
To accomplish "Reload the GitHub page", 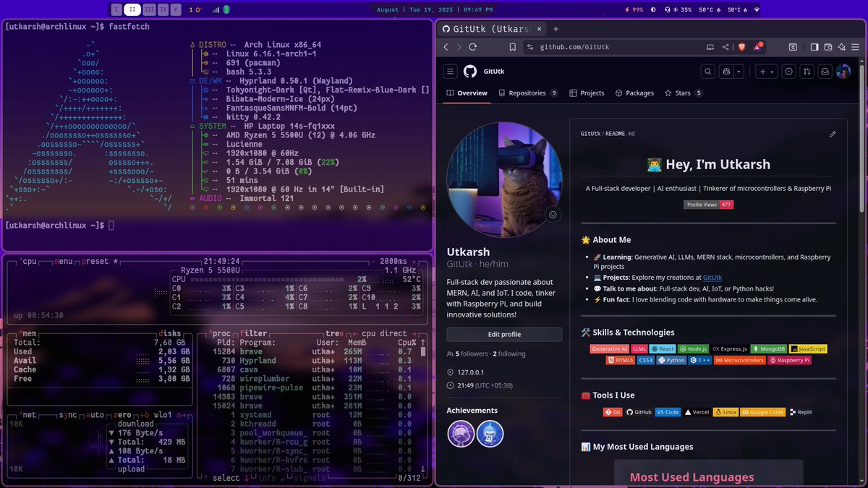I will pos(473,46).
